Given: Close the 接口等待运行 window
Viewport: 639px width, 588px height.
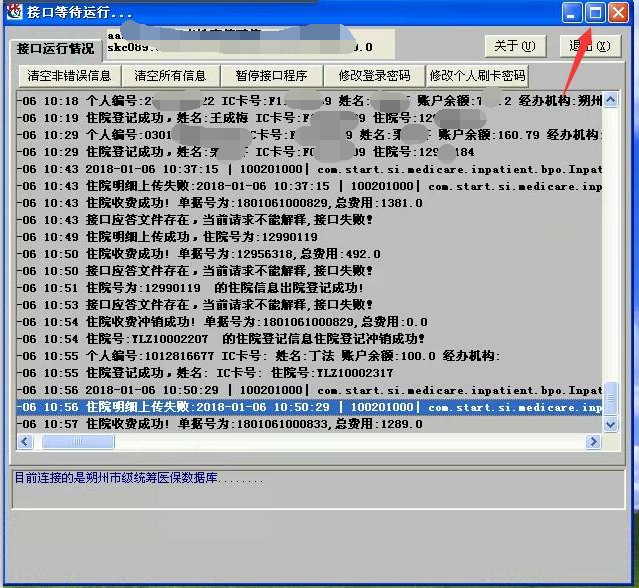Looking at the screenshot, I should (x=618, y=13).
